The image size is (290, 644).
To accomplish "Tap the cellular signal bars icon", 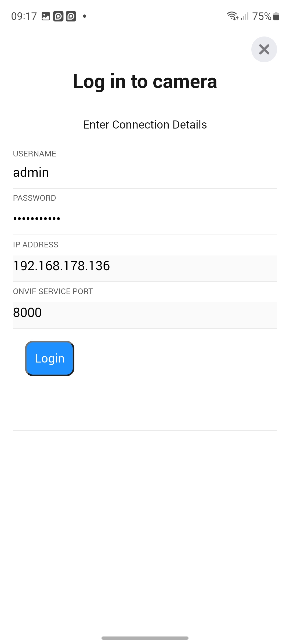I will 245,16.
